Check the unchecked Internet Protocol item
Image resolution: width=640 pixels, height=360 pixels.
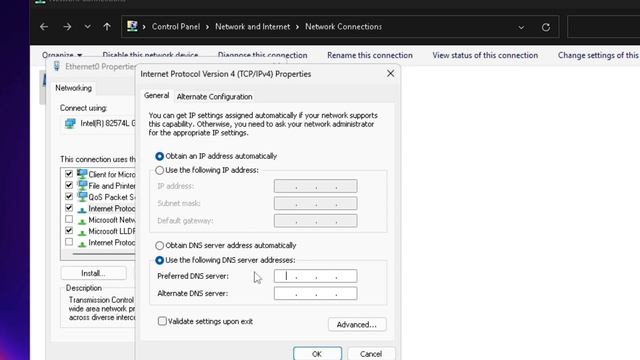(69, 242)
